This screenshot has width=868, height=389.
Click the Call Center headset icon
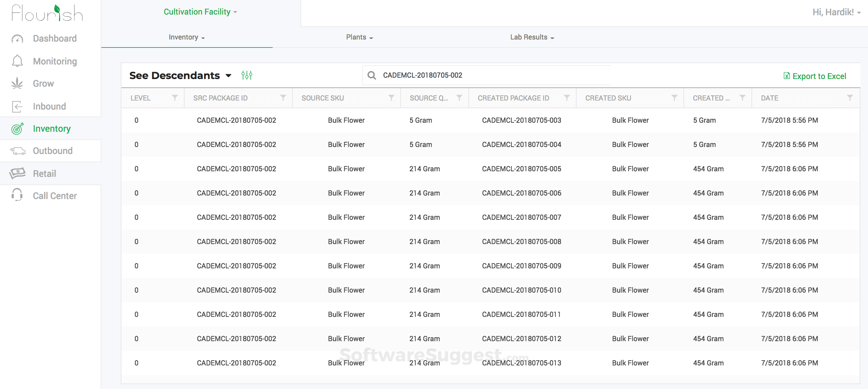point(17,195)
